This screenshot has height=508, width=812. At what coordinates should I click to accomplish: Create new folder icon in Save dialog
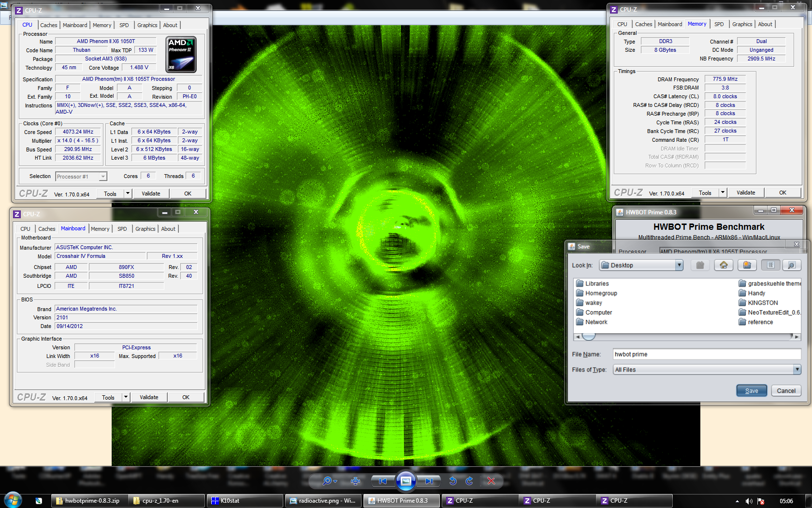[x=747, y=265]
